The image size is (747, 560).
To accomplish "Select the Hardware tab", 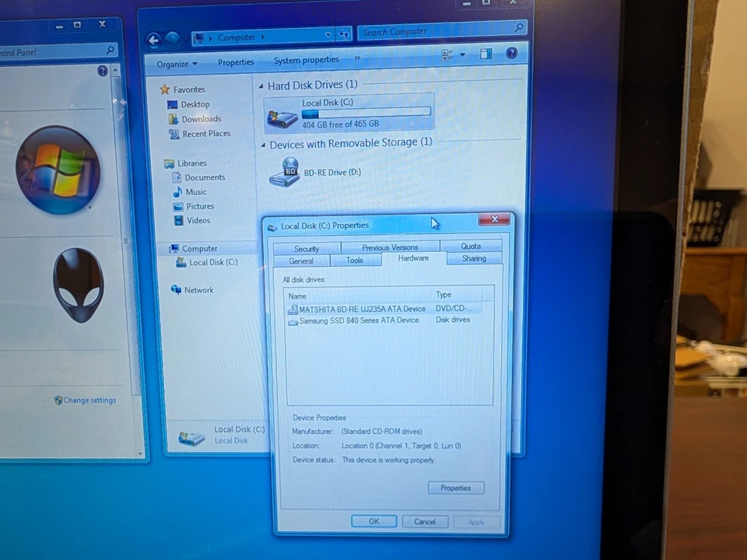I will (413, 258).
